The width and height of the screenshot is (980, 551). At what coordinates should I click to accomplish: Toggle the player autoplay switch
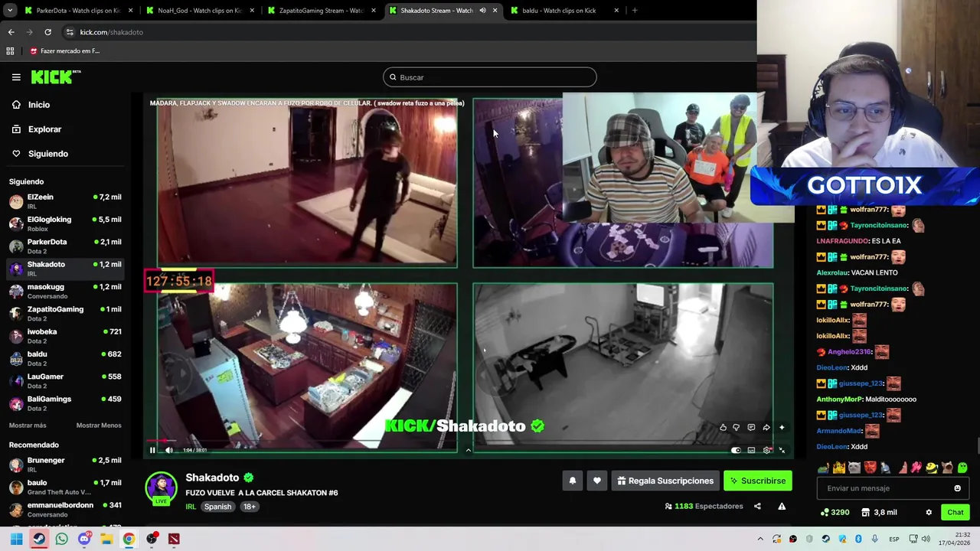(736, 450)
